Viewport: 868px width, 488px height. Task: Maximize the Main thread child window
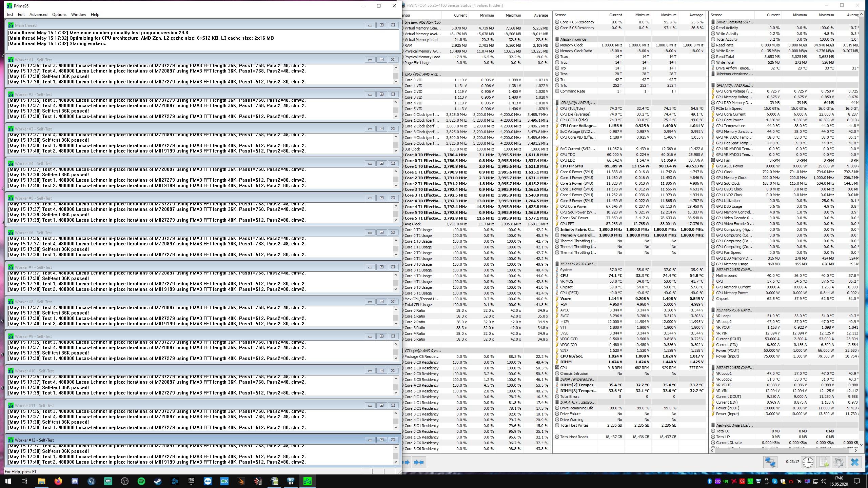pyautogui.click(x=381, y=25)
